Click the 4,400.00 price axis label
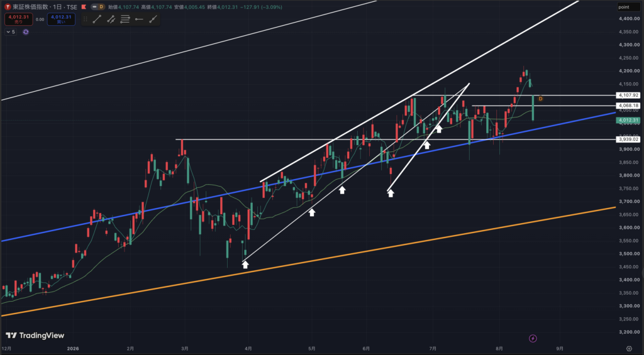 (629, 19)
